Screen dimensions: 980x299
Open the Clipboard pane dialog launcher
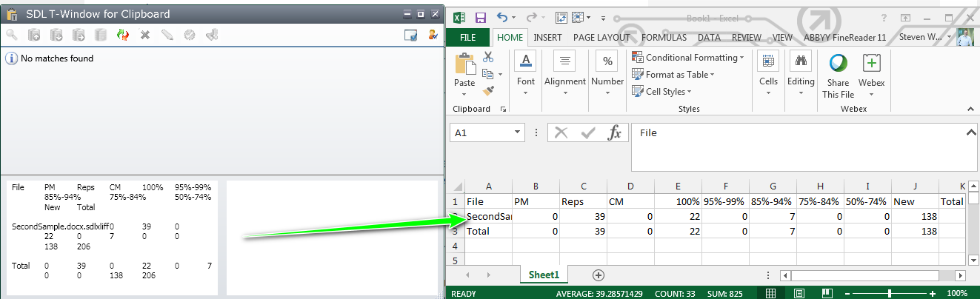[504, 109]
